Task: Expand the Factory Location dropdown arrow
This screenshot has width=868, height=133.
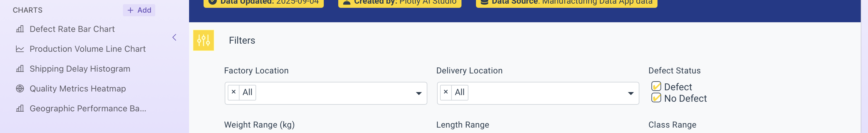Action: [x=419, y=93]
